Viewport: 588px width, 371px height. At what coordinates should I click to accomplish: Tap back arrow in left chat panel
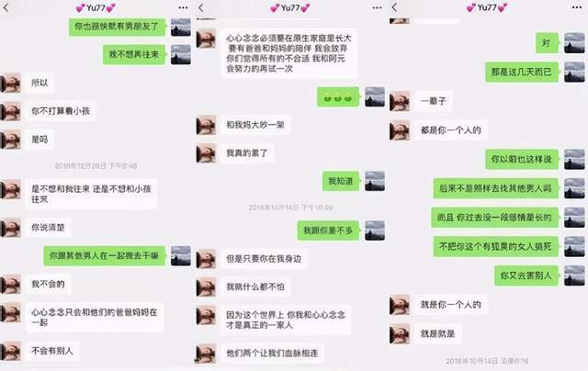pos(6,8)
